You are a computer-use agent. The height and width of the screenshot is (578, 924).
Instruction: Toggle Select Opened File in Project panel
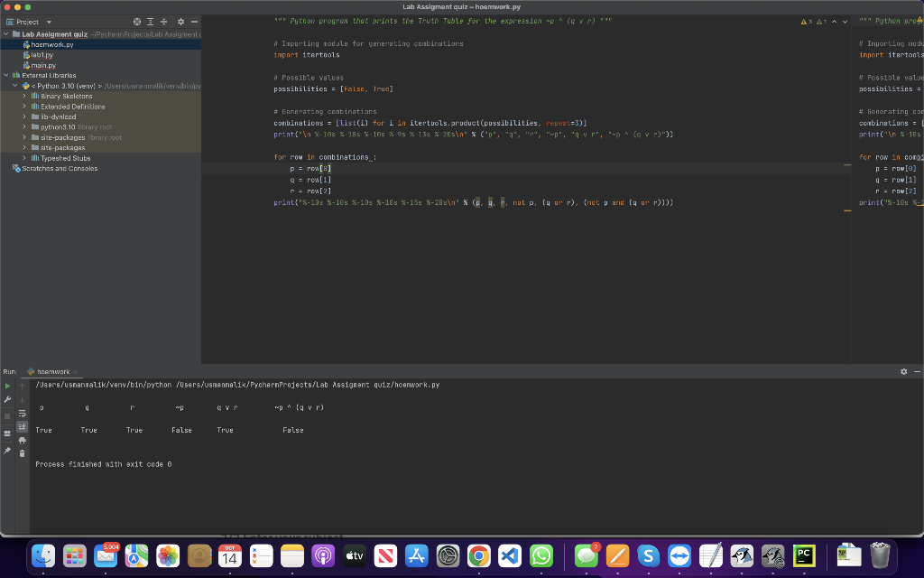151,22
